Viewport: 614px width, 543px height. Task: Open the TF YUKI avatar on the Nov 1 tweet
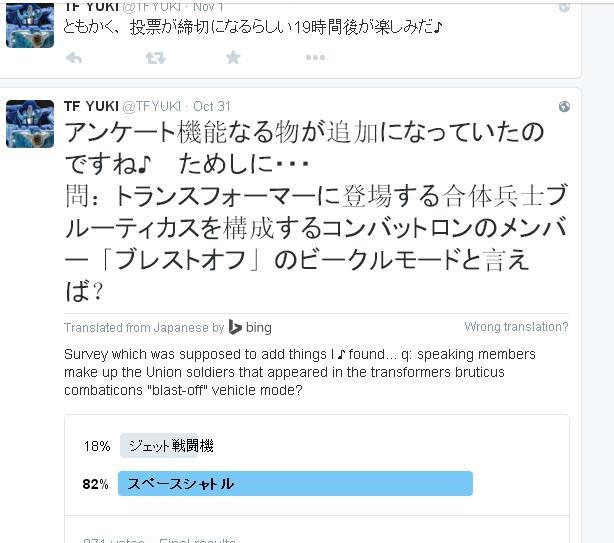[x=30, y=24]
